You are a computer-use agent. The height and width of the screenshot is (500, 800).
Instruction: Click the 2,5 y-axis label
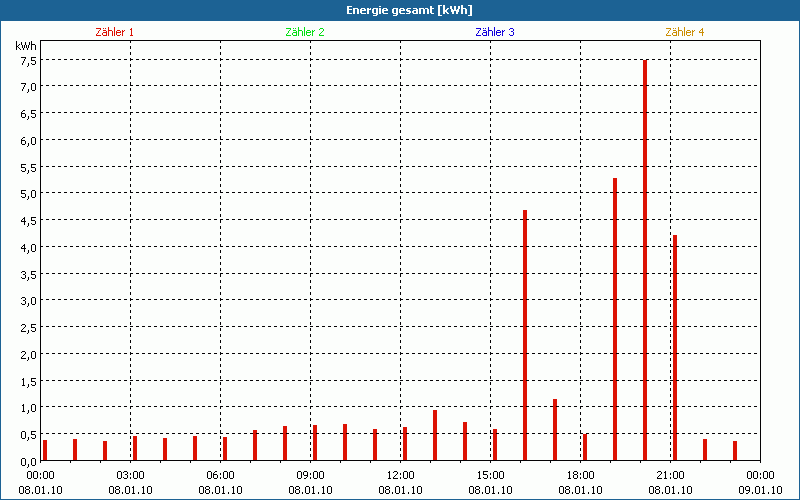click(29, 328)
